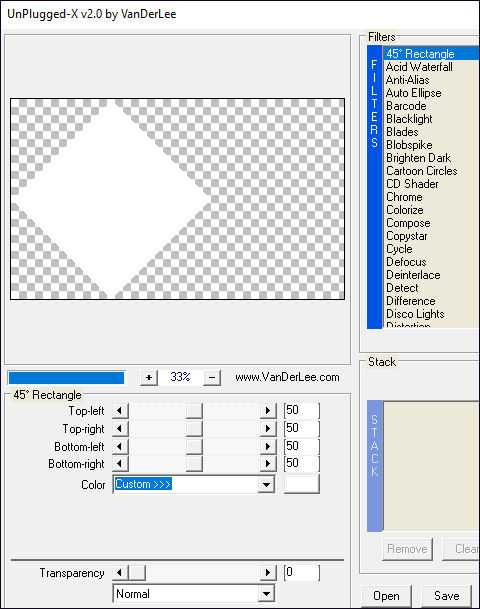480x609 pixels.
Task: Click the Transparency value field
Action: 302,572
